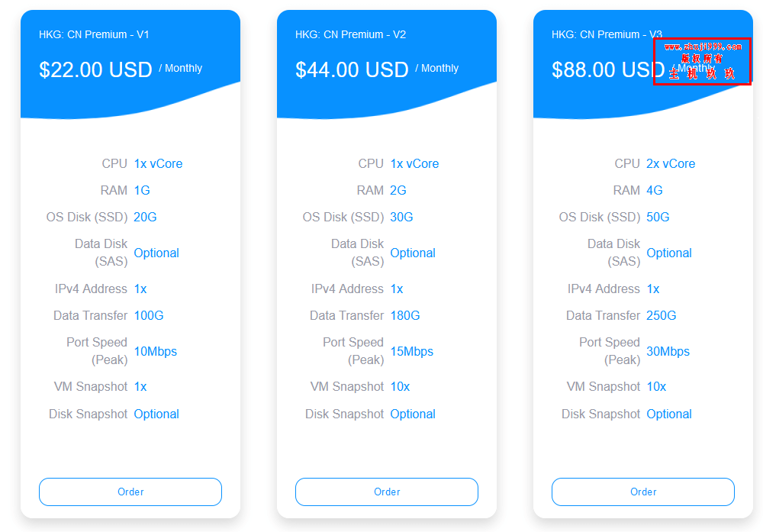Click 10x VM Snapshot in V2 plan
The height and width of the screenshot is (532, 763).
(400, 386)
